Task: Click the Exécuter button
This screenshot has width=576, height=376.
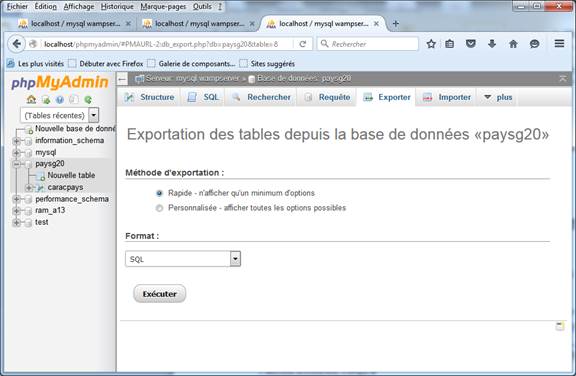Action: 159,294
